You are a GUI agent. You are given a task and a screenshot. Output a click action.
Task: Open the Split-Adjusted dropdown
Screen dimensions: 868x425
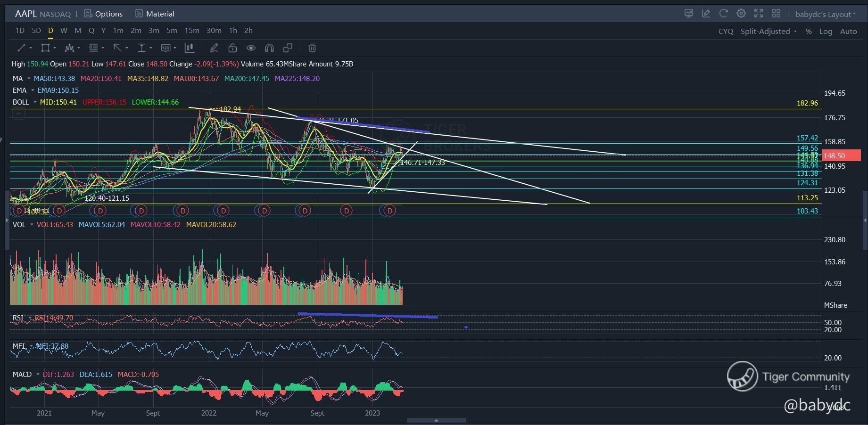[769, 31]
